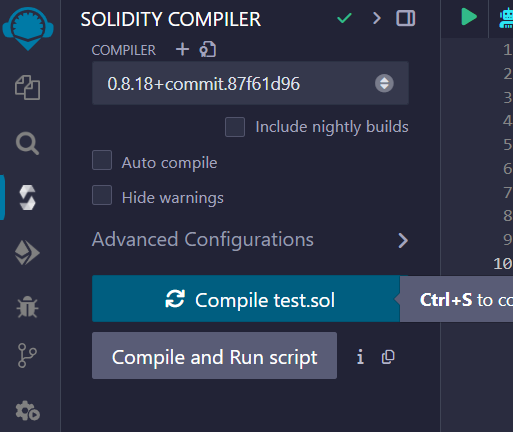Add a custom compiler with plus icon
513x432 pixels.
tap(182, 50)
